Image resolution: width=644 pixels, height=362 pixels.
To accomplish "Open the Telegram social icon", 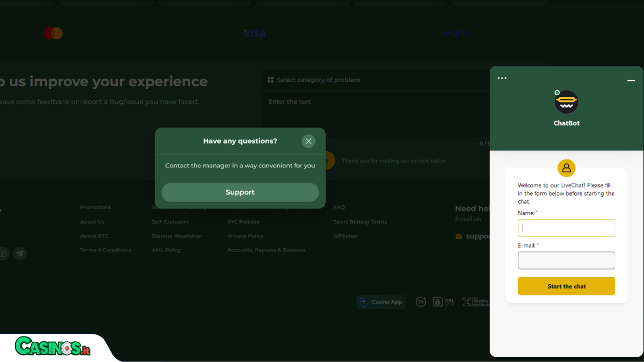I will (20, 253).
